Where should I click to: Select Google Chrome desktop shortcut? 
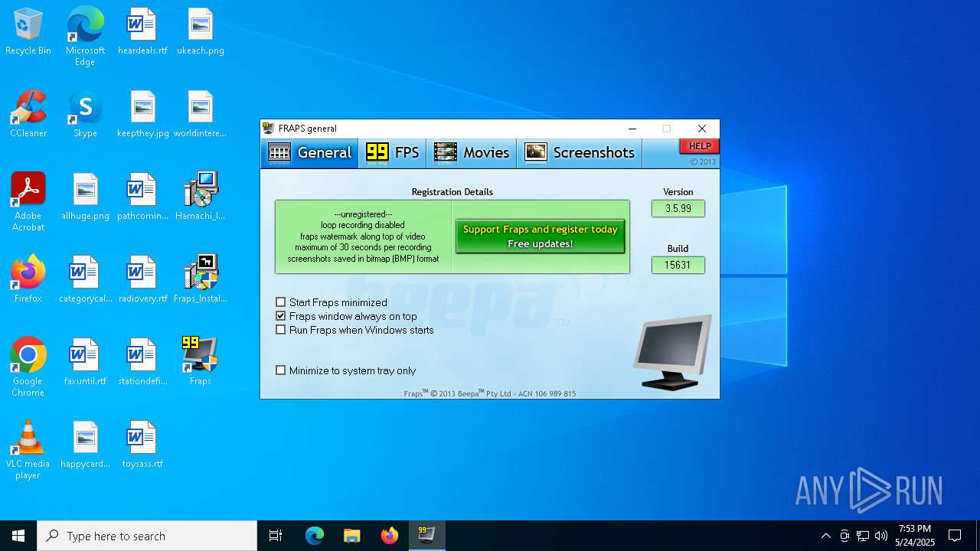(28, 367)
